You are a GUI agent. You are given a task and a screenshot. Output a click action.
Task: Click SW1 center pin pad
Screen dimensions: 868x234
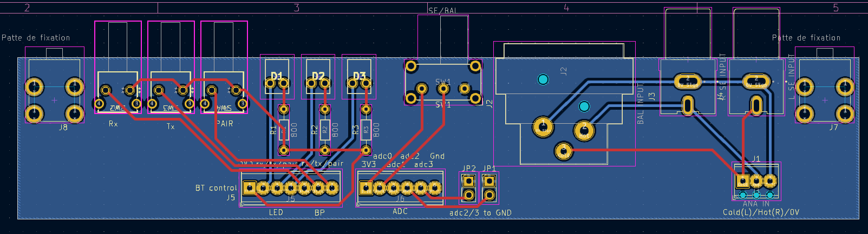[443, 88]
